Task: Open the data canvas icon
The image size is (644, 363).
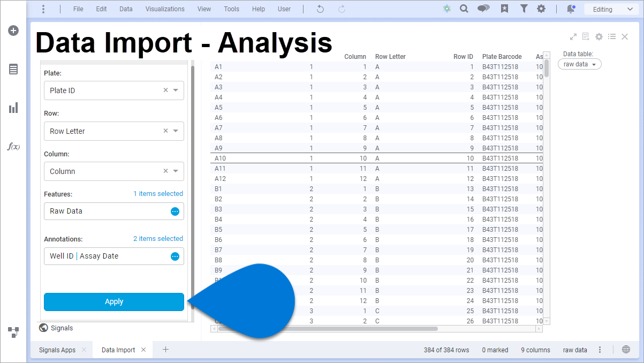Action: coord(13,332)
